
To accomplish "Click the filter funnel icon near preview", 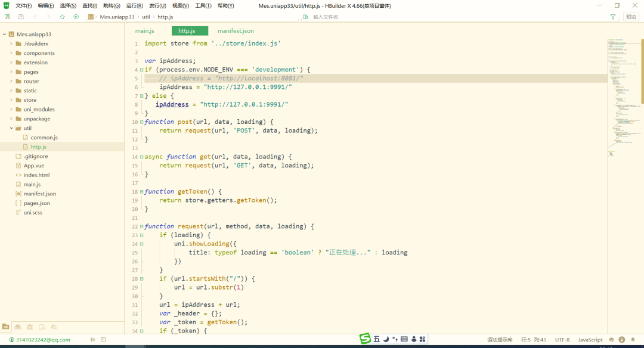I will pyautogui.click(x=613, y=17).
